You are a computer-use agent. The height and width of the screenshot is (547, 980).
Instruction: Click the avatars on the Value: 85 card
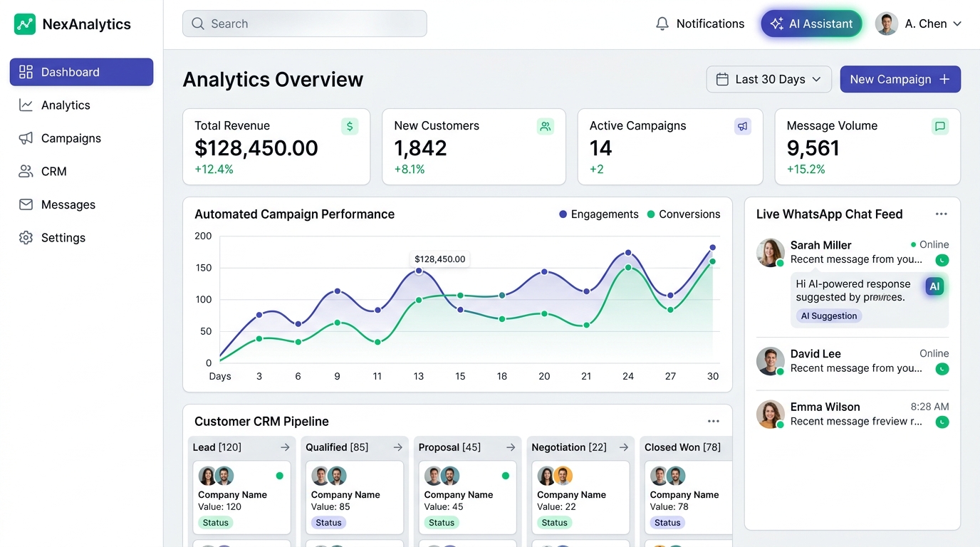pyautogui.click(x=329, y=476)
